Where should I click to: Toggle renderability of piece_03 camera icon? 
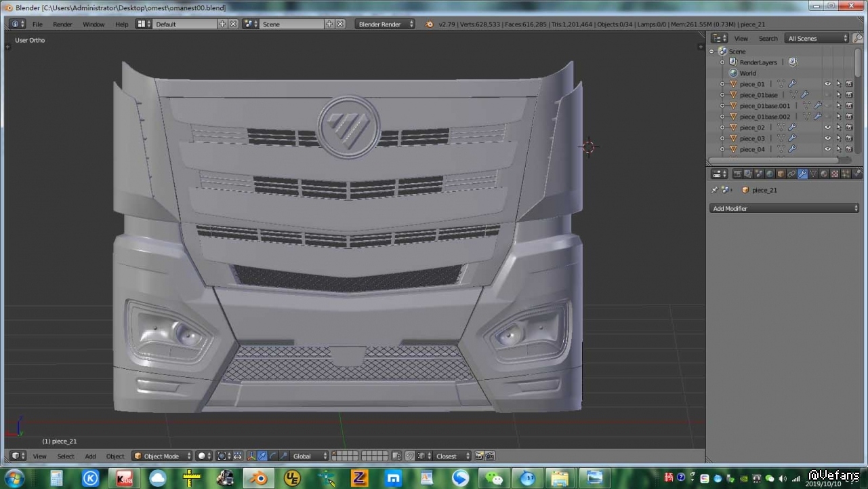point(849,138)
